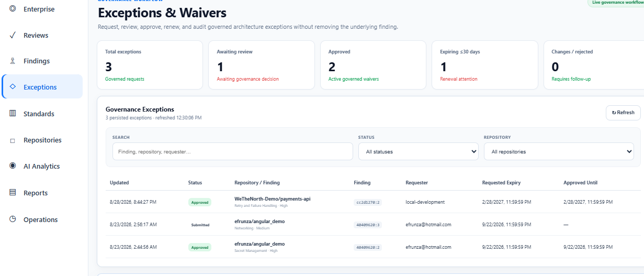The width and height of the screenshot is (644, 276).
Task: Click Approved badge in Secret Management row
Action: (200, 247)
